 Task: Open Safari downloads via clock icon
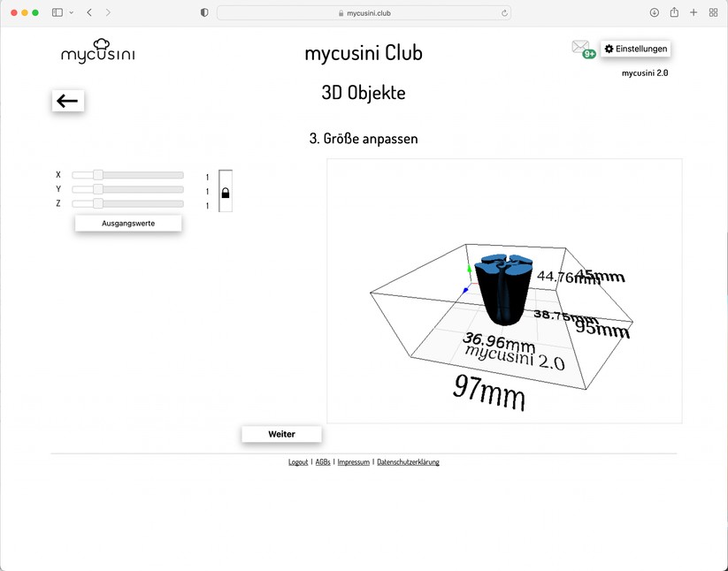(x=653, y=12)
